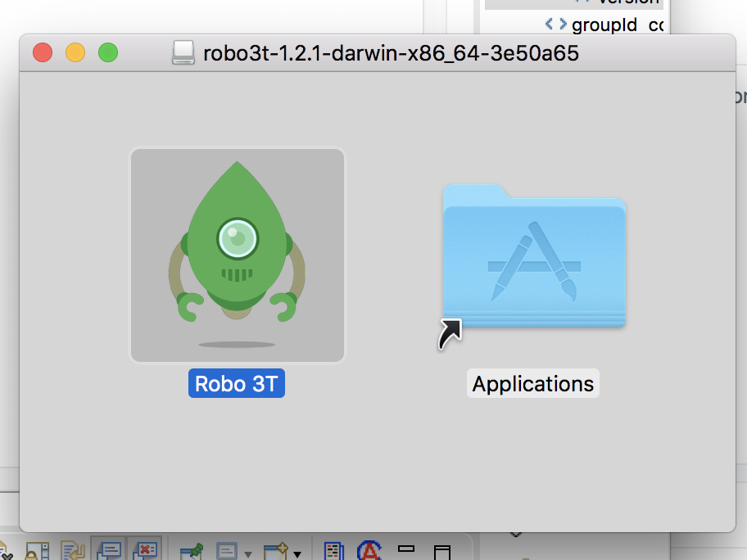Select the Robo 3T robot app icon

tap(238, 255)
